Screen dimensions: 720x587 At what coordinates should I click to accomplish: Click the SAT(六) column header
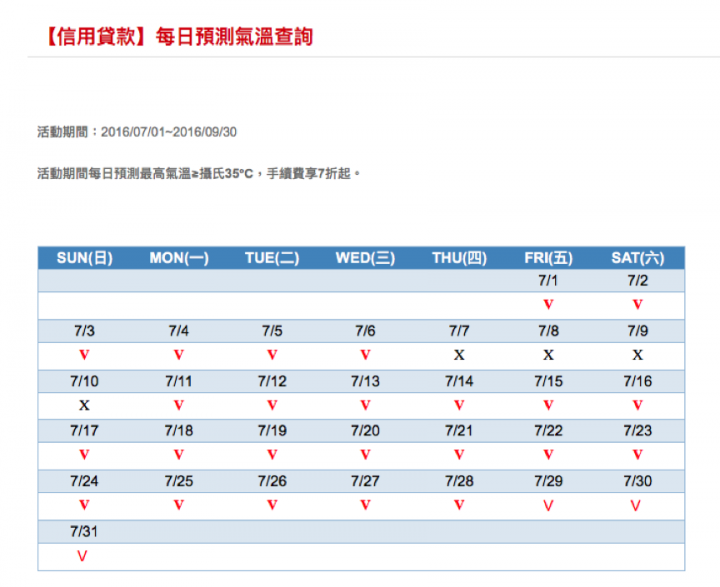point(638,258)
